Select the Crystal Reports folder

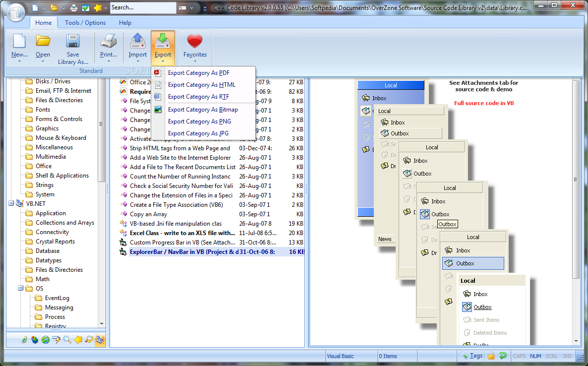coord(55,242)
